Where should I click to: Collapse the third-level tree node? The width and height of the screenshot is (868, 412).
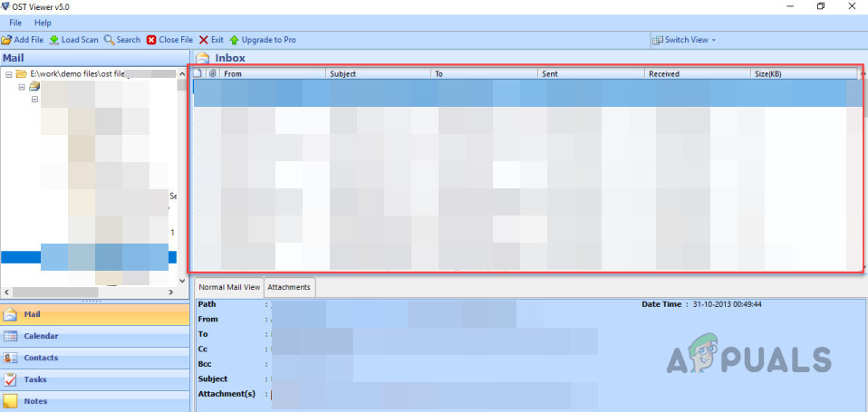(34, 100)
